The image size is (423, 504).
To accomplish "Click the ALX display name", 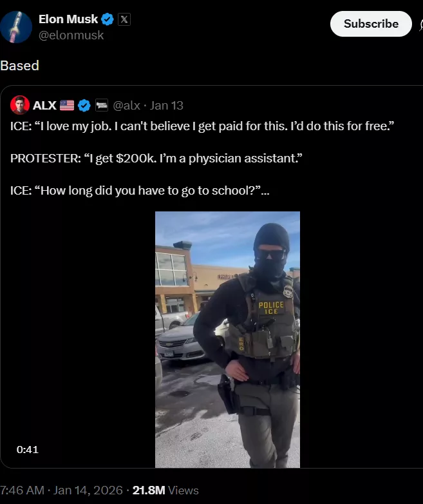I will click(44, 106).
